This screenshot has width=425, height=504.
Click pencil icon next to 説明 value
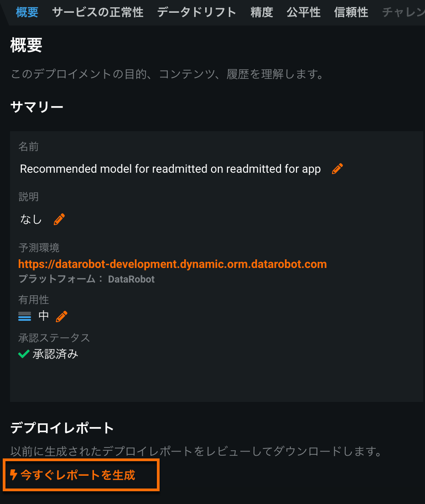click(x=59, y=219)
